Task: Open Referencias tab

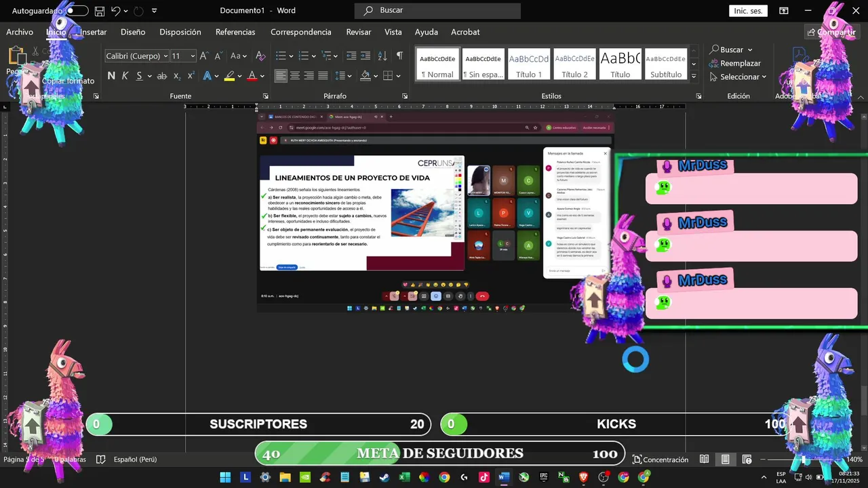Action: point(235,32)
